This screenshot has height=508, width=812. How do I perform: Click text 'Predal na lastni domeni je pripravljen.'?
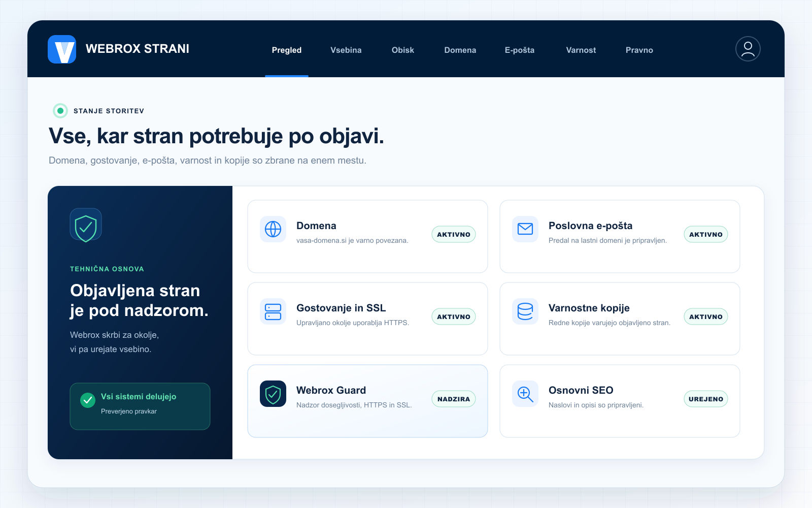pyautogui.click(x=607, y=240)
